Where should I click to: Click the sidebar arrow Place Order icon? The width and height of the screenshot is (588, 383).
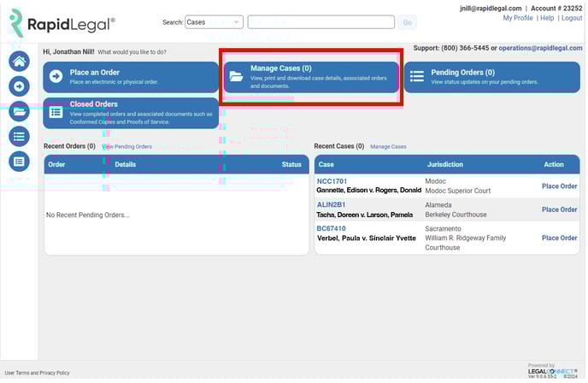pyautogui.click(x=19, y=86)
